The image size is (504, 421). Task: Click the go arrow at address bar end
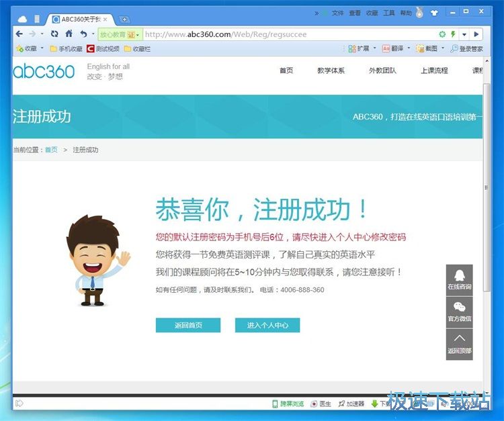pyautogui.click(x=476, y=34)
